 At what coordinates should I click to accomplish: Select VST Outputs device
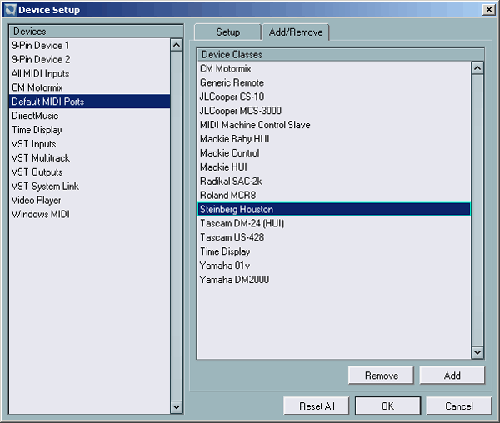pos(90,172)
